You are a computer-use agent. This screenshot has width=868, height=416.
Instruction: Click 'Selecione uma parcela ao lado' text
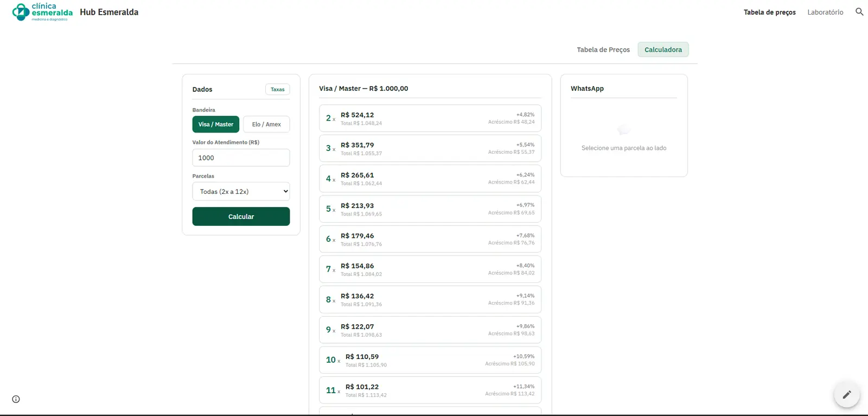(x=624, y=148)
